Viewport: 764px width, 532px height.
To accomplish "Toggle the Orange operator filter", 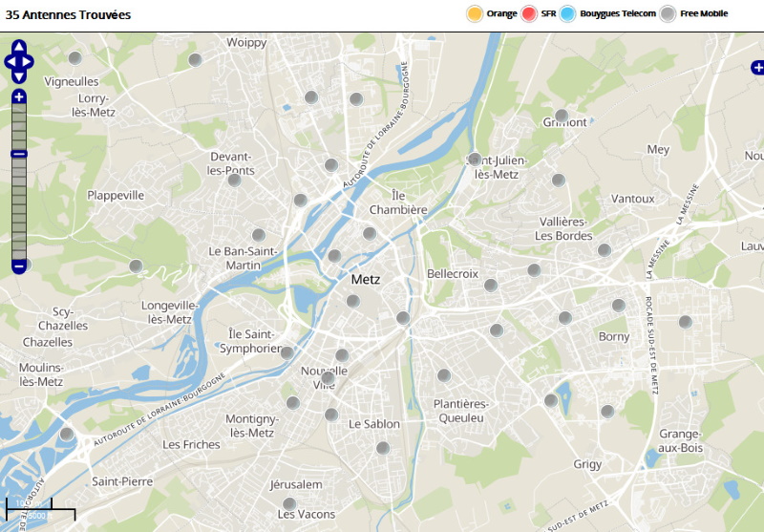I will tap(474, 13).
